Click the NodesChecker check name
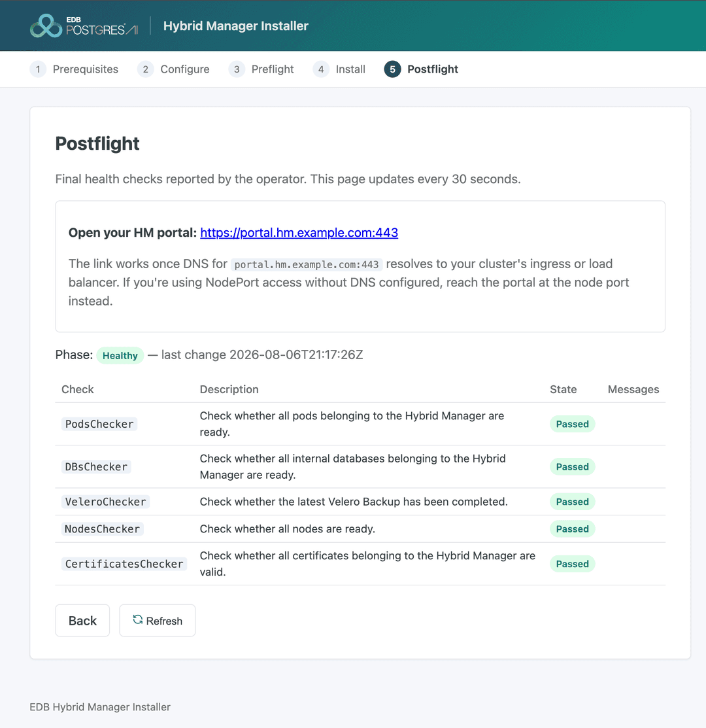Screen dimensions: 706x728 102,529
